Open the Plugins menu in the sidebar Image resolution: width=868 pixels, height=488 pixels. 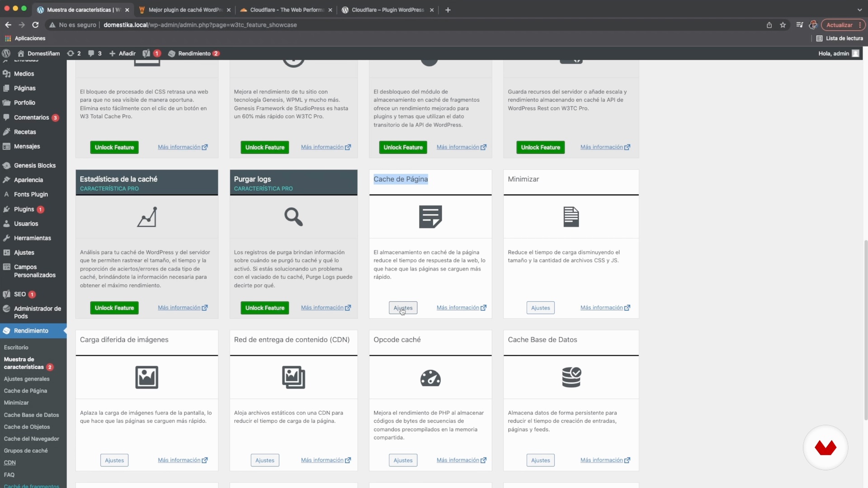[24, 209]
